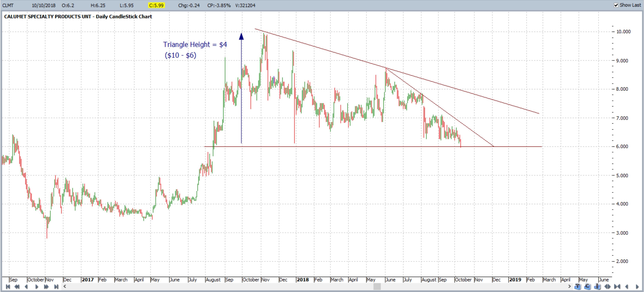This screenshot has width=644, height=292.
Task: Click the 8.000 price axis label
Action: 622,89
